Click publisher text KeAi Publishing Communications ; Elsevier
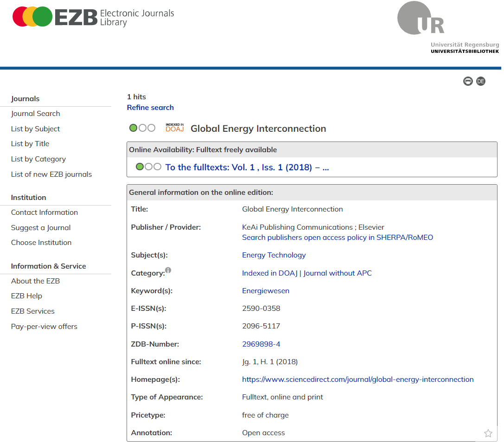Screen dimensions: 504x444 (313, 227)
